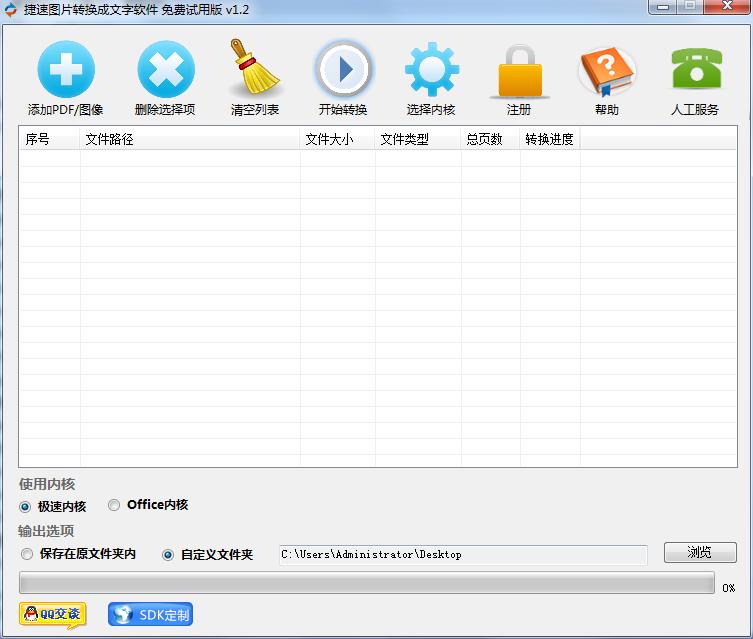This screenshot has width=753, height=639.
Task: Open help via the orange book icon
Action: coord(607,71)
